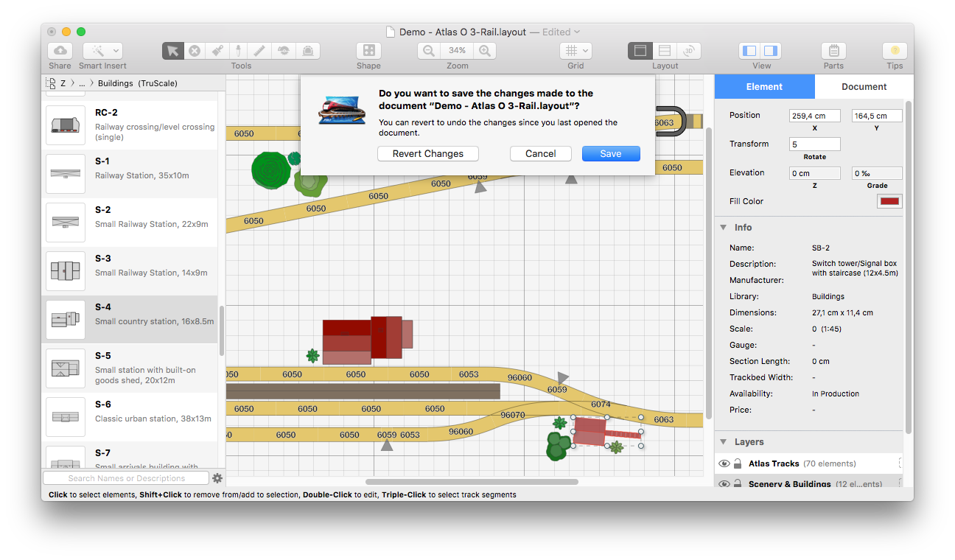This screenshot has height=560, width=955.
Task: Open the red Fill Color swatch
Action: (889, 201)
